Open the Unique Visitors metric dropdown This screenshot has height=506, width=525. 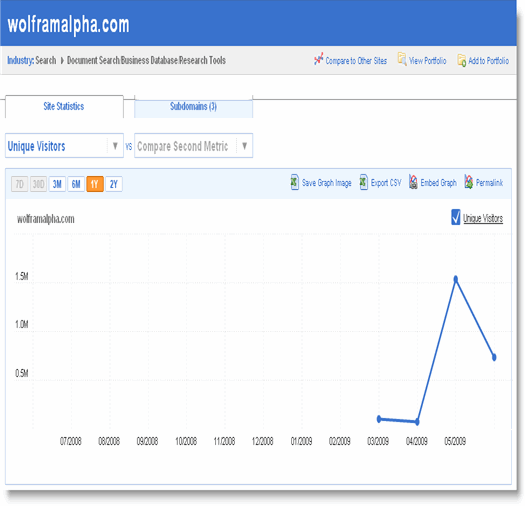tap(64, 146)
